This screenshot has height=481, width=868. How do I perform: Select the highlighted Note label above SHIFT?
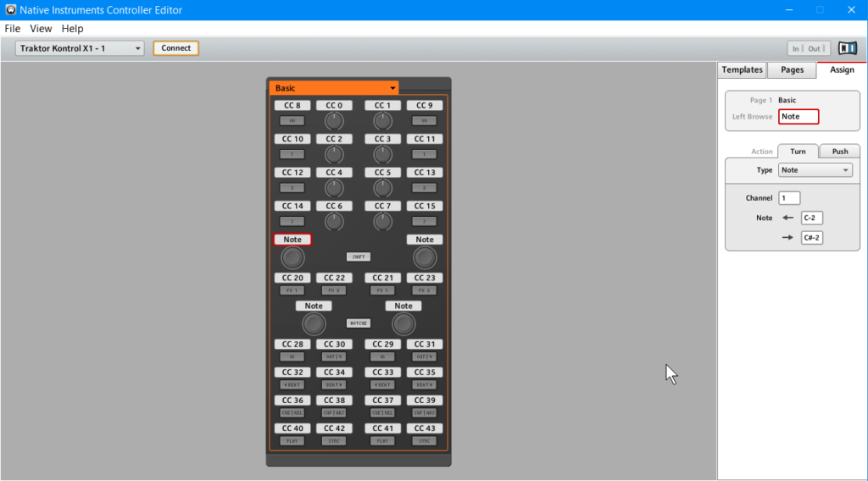292,240
